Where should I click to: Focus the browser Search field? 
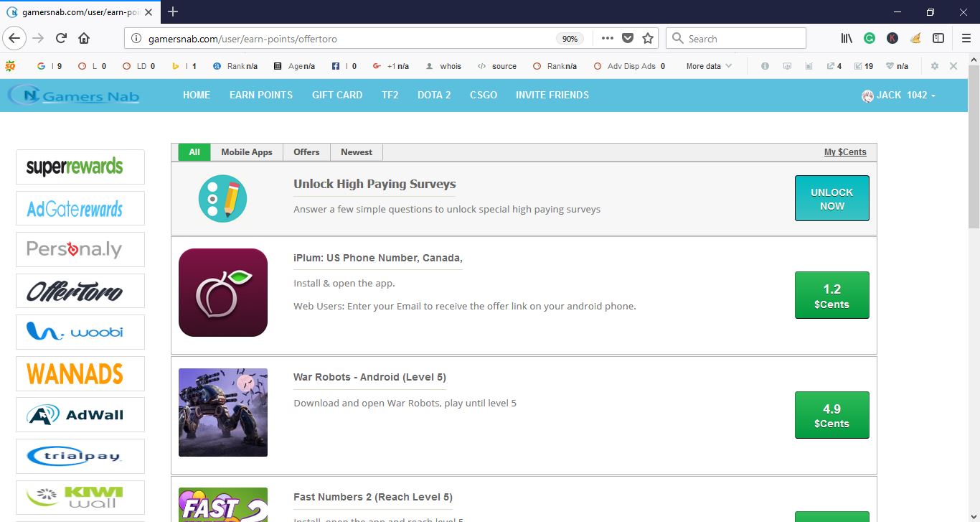[x=736, y=39]
